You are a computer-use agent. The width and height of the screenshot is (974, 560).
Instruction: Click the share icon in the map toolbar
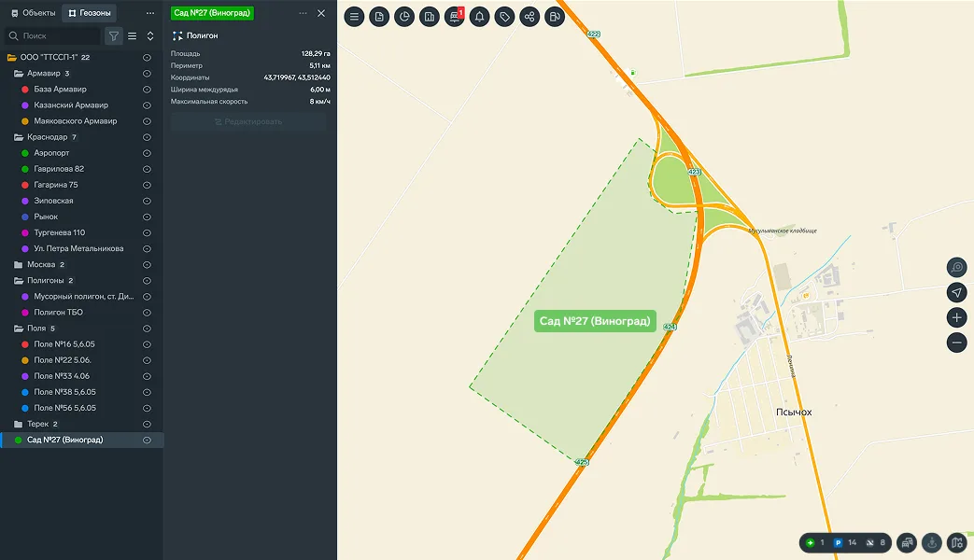click(x=529, y=17)
